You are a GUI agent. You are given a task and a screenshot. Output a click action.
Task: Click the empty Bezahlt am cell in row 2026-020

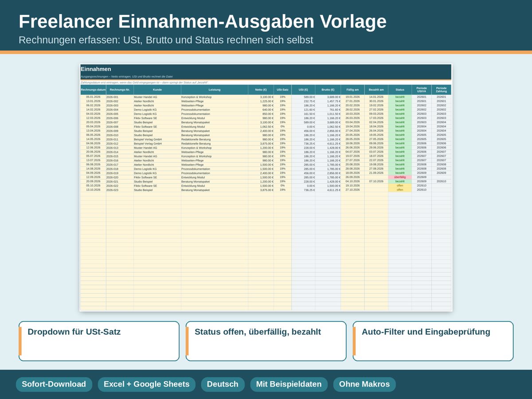pos(376,177)
